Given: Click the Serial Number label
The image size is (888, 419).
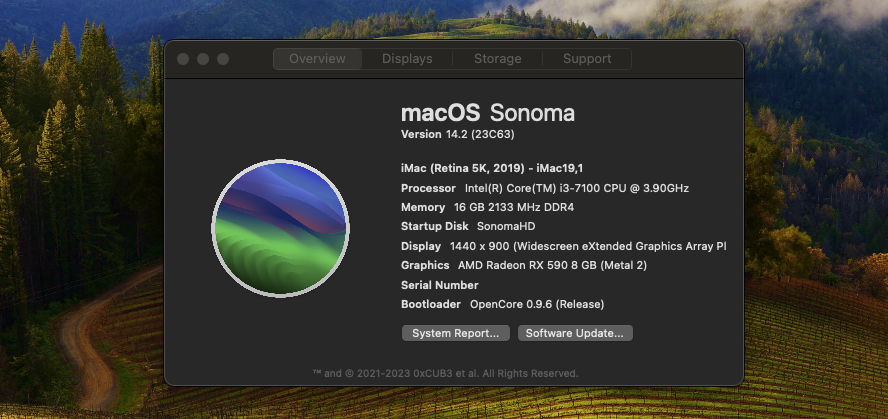Looking at the screenshot, I should coord(439,285).
